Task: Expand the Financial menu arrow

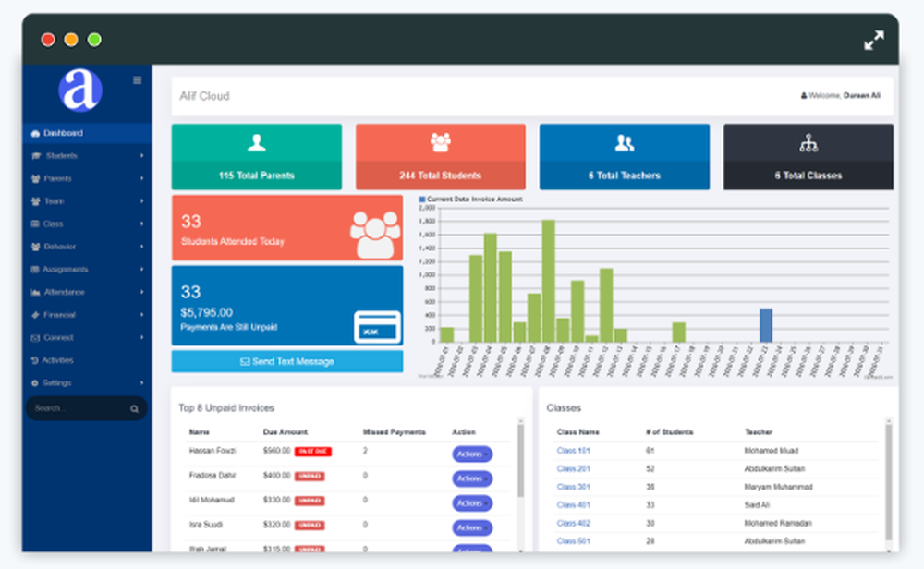Action: click(142, 315)
